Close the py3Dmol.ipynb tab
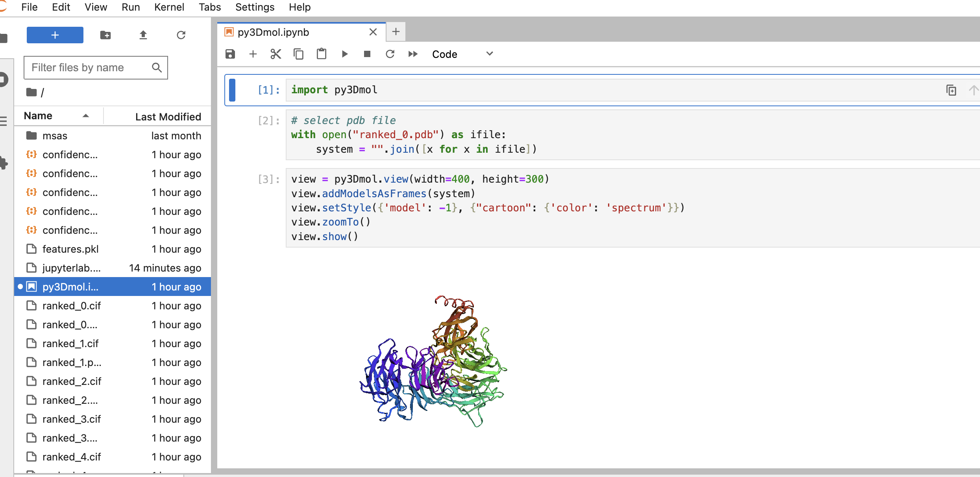The width and height of the screenshot is (980, 477). pos(373,32)
